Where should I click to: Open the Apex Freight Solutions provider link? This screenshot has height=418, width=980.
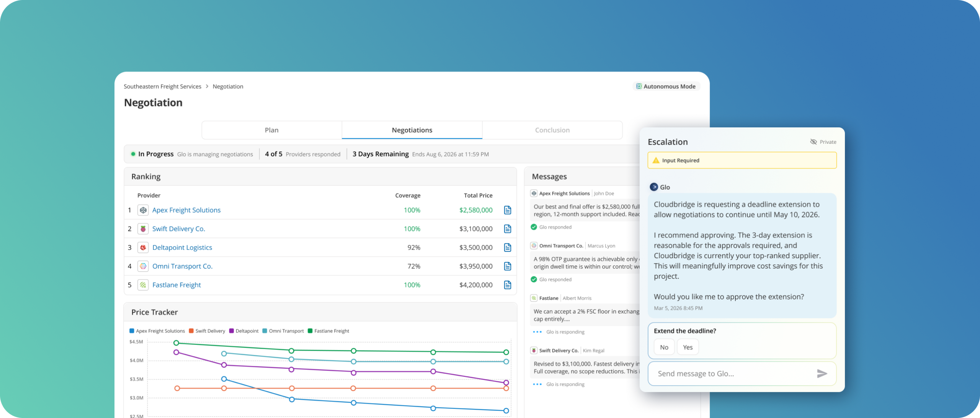pos(186,210)
